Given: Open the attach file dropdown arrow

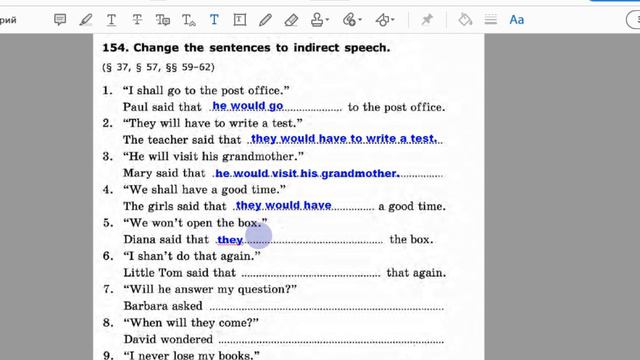Looking at the screenshot, I should (360, 20).
